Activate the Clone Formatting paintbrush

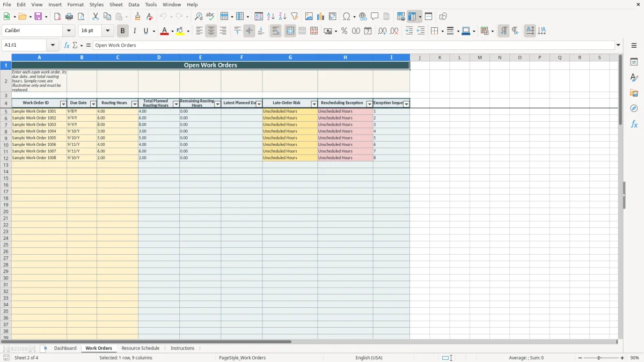coord(138,17)
